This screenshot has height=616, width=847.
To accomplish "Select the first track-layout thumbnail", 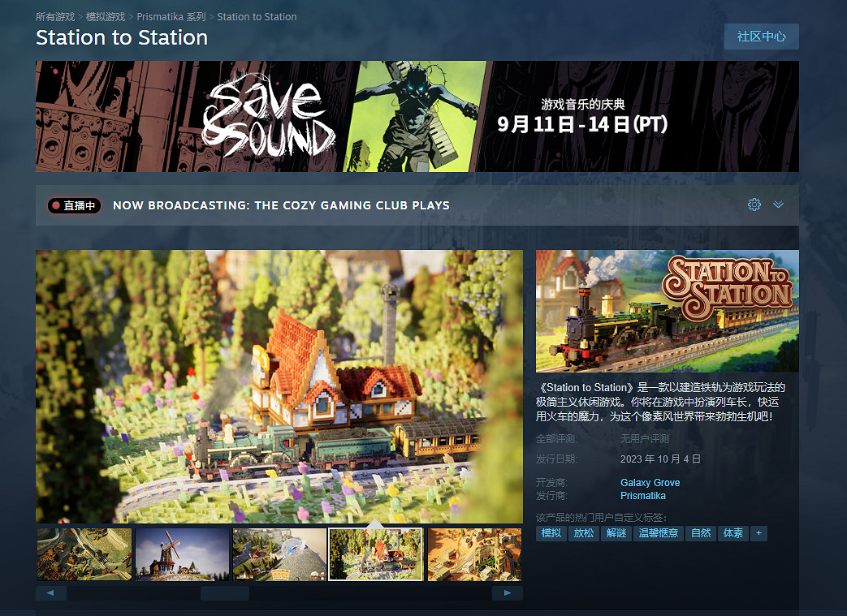I will click(x=84, y=554).
